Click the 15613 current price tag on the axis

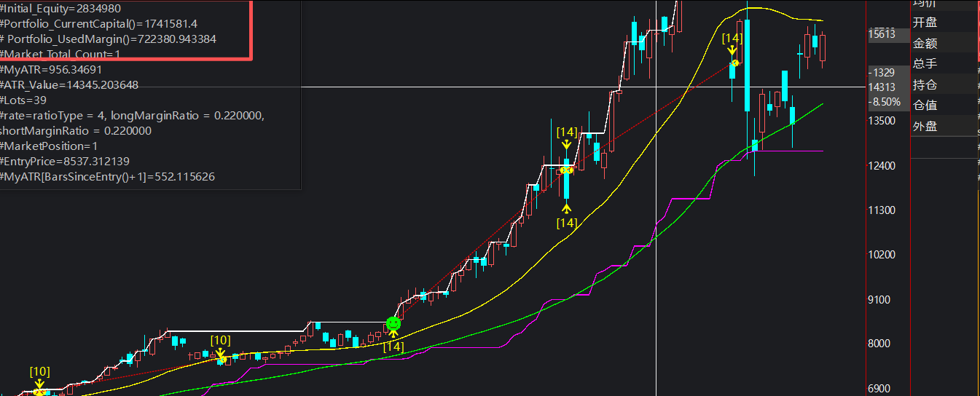pos(882,34)
